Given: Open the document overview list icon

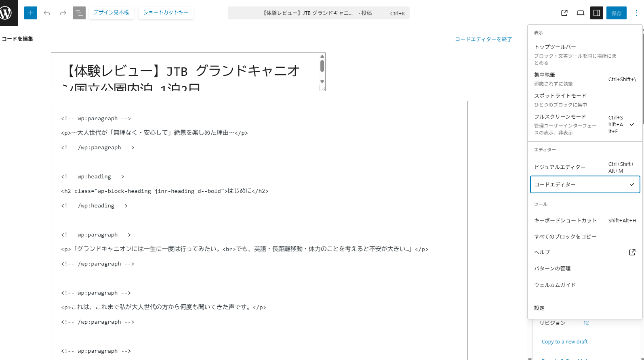Looking at the screenshot, I should coord(79,13).
